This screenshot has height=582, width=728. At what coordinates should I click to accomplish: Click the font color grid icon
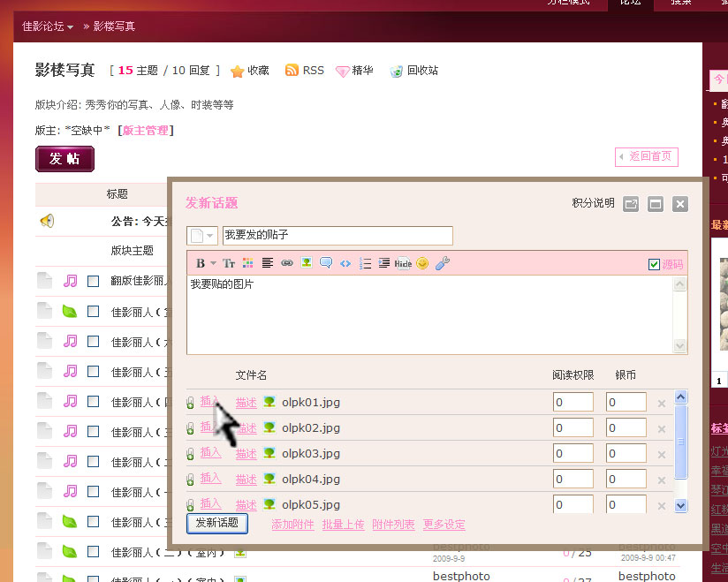pyautogui.click(x=247, y=263)
